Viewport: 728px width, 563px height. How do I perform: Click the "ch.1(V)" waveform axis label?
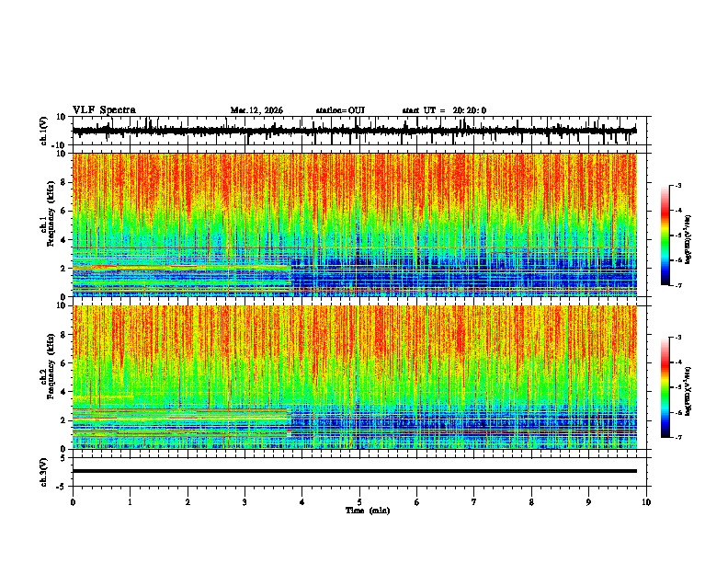pyautogui.click(x=44, y=131)
